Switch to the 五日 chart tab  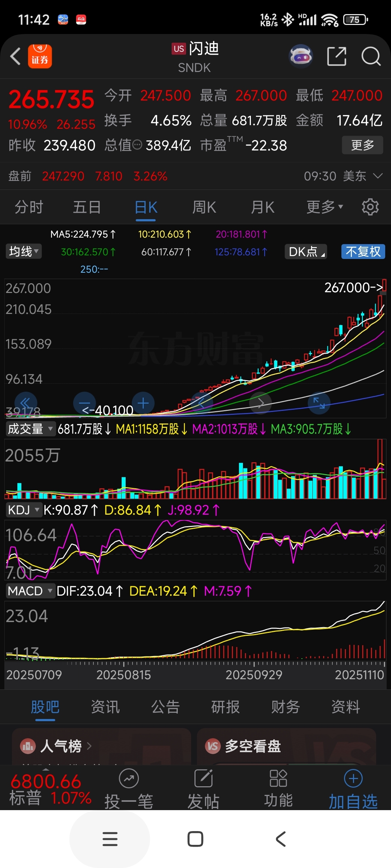pyautogui.click(x=87, y=207)
